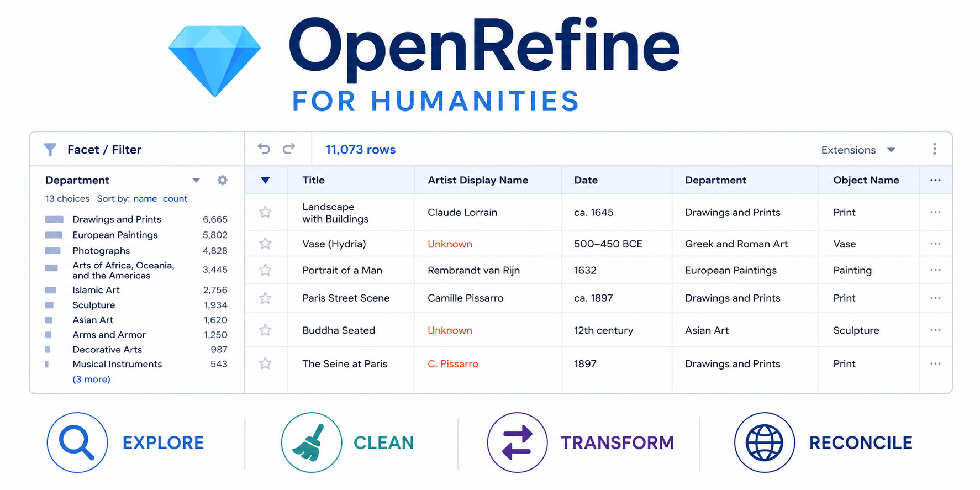Undo the last operation
The height and width of the screenshot is (490, 980).
pos(264,149)
